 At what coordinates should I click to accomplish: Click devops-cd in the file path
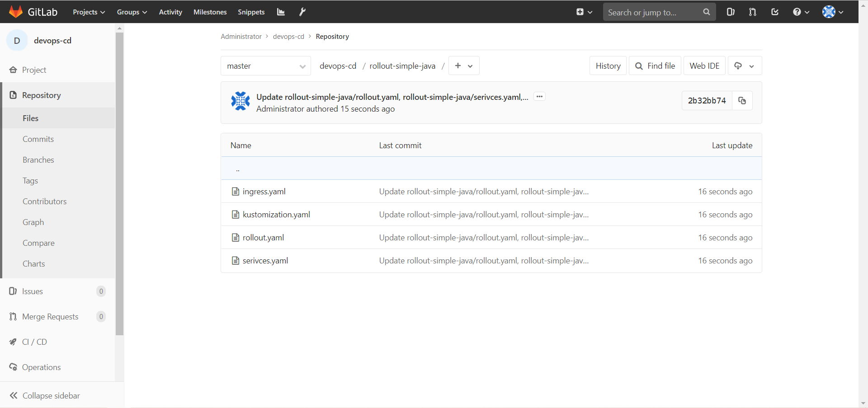pos(338,66)
